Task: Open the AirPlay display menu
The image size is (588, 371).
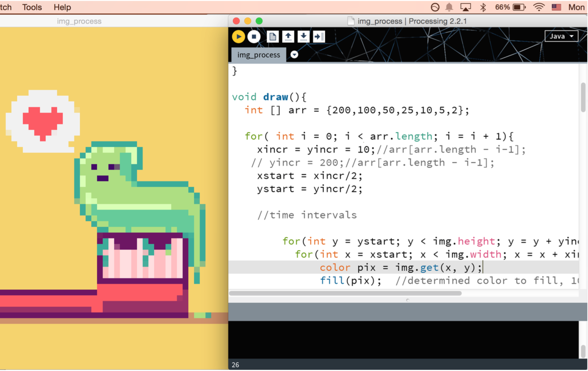Action: pyautogui.click(x=465, y=7)
